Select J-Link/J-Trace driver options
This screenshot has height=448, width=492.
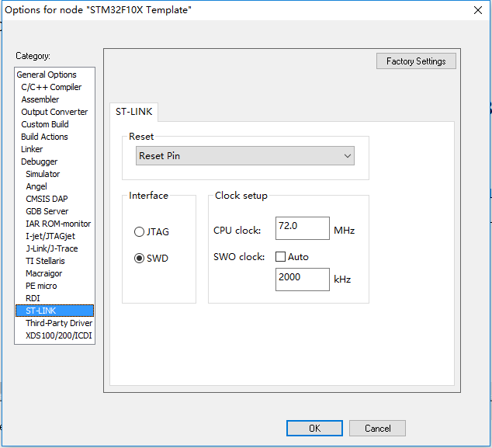coord(51,248)
